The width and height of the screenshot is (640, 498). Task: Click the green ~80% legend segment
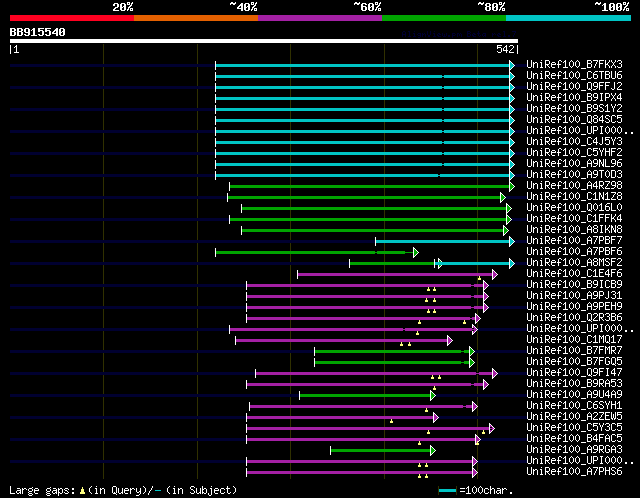point(444,18)
